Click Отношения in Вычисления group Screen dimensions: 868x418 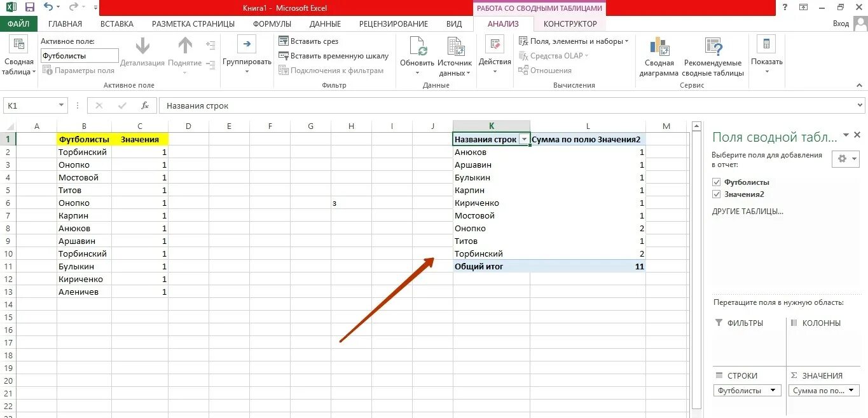pos(546,71)
